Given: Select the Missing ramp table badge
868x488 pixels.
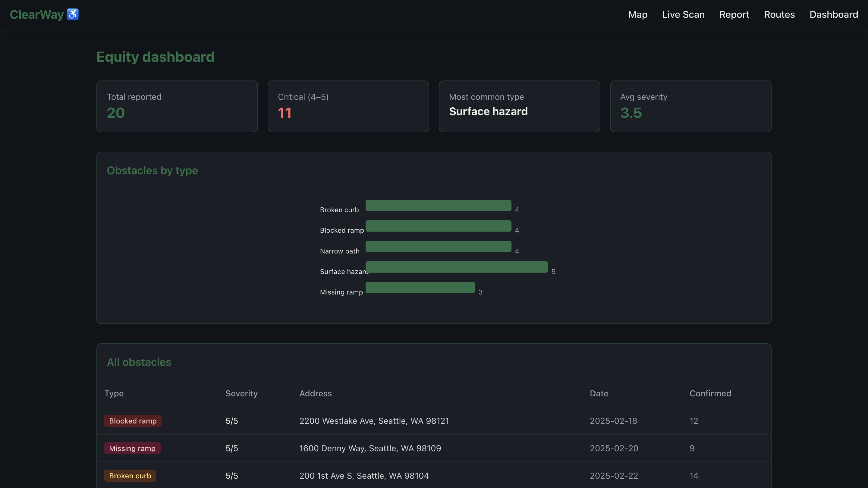Looking at the screenshot, I should click(132, 448).
